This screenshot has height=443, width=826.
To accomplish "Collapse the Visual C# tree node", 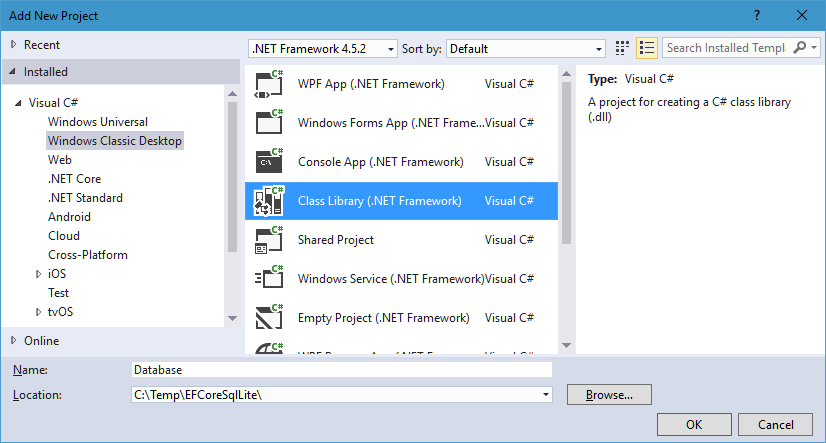I will tap(18, 103).
